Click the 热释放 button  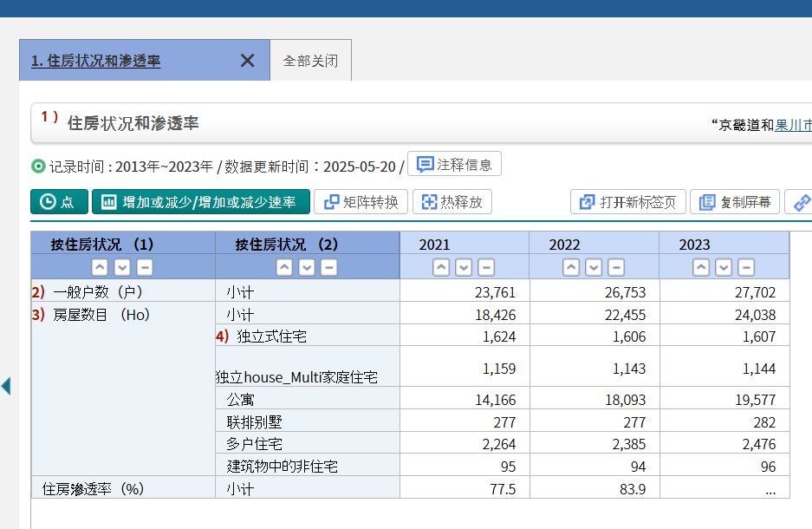click(x=452, y=202)
